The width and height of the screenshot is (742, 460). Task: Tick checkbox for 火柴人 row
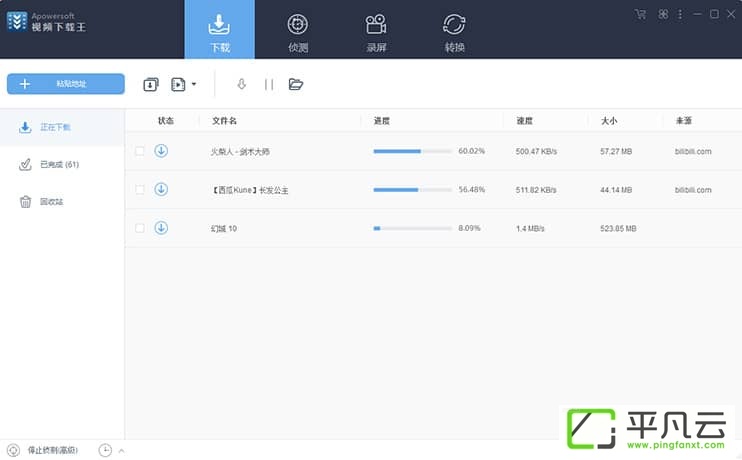pyautogui.click(x=140, y=151)
